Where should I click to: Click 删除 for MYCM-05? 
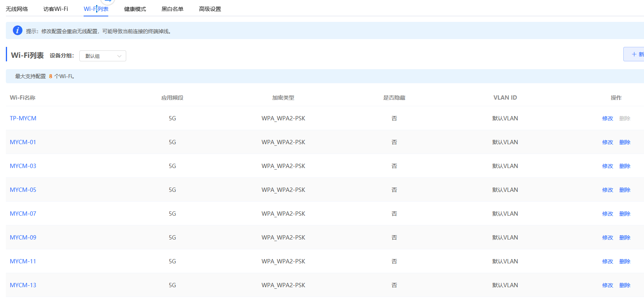coord(625,190)
